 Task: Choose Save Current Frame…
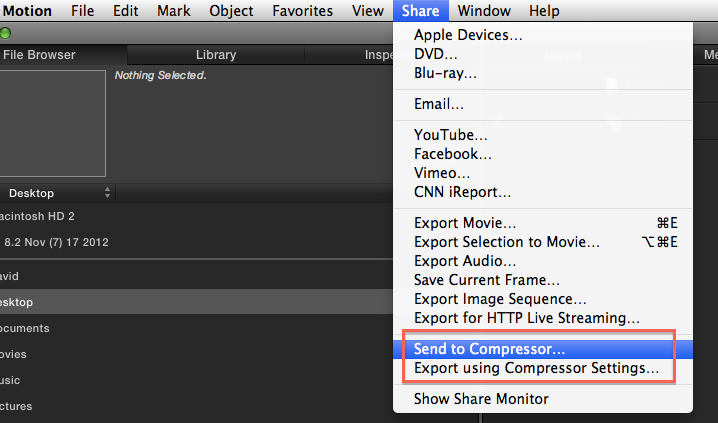[x=543, y=280]
